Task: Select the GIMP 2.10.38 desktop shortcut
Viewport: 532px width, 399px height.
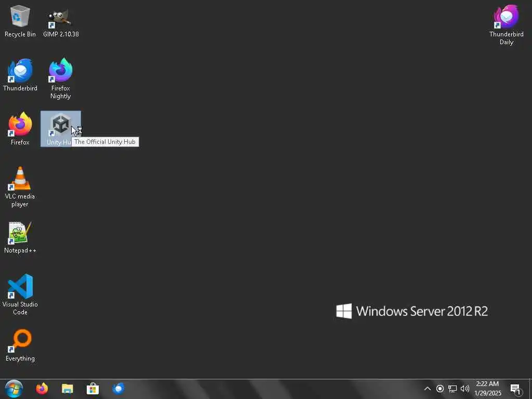Action: (61, 21)
